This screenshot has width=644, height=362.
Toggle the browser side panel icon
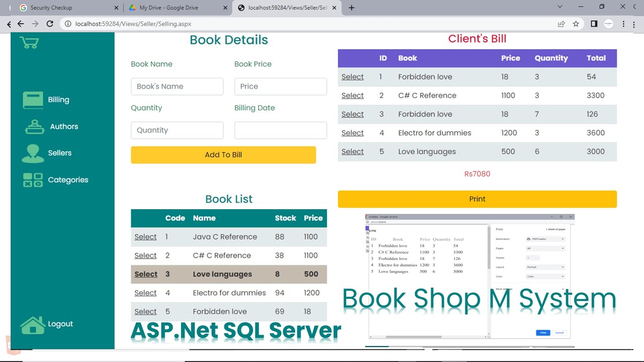pyautogui.click(x=594, y=24)
